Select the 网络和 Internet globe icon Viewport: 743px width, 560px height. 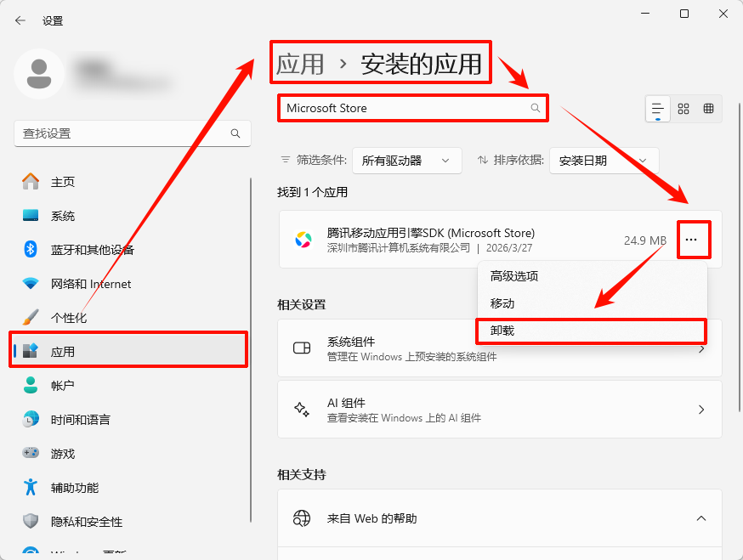(x=30, y=283)
